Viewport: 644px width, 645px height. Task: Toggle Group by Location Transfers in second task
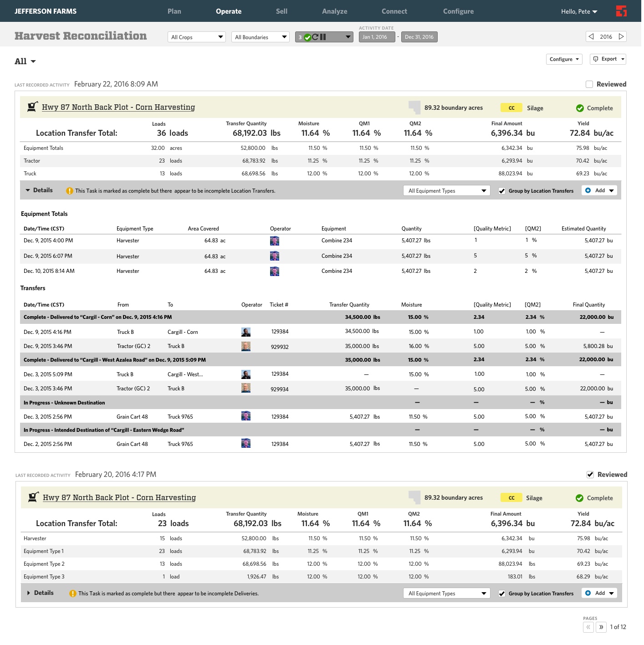pyautogui.click(x=502, y=594)
